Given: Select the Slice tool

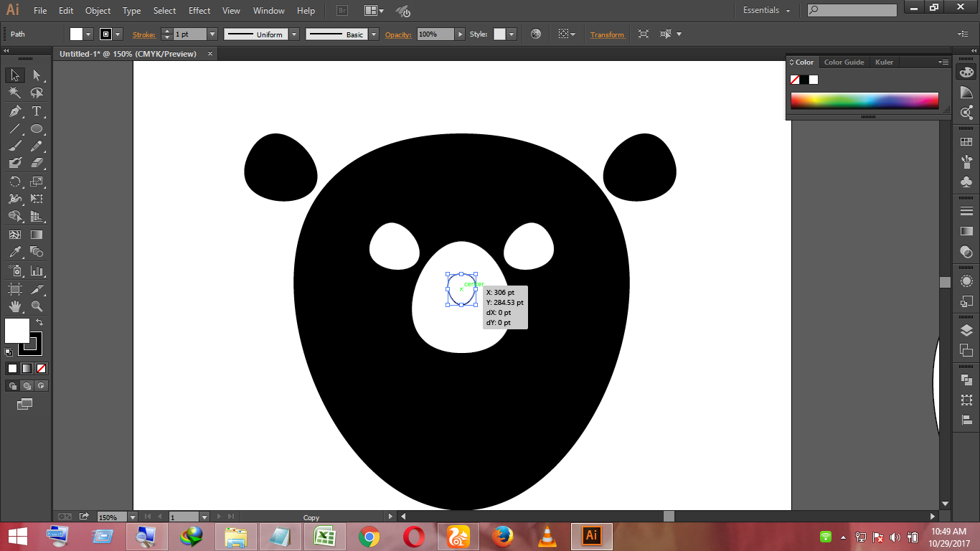Looking at the screenshot, I should pos(37,289).
